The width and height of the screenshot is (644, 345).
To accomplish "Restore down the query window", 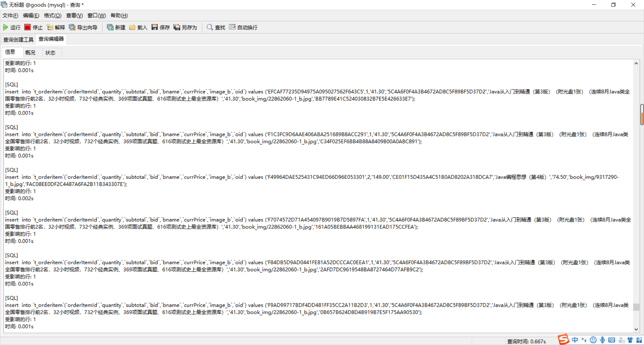I will coord(613,5).
